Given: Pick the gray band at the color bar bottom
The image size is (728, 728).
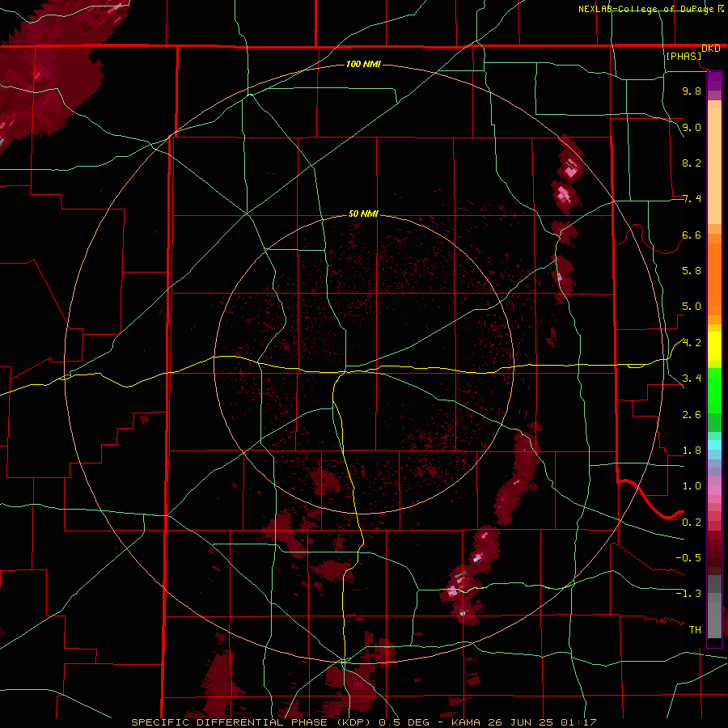Looking at the screenshot, I should 714,620.
